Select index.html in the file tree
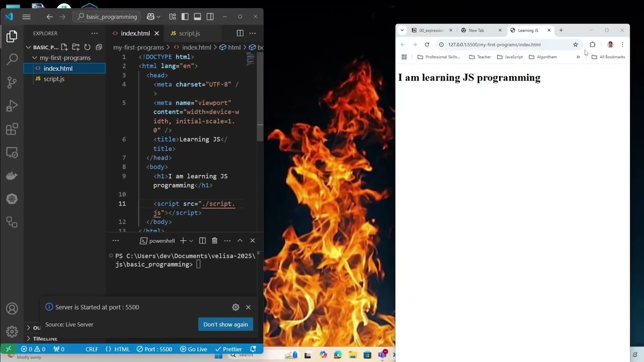Viewport: 644px width, 362px height. 65,68
